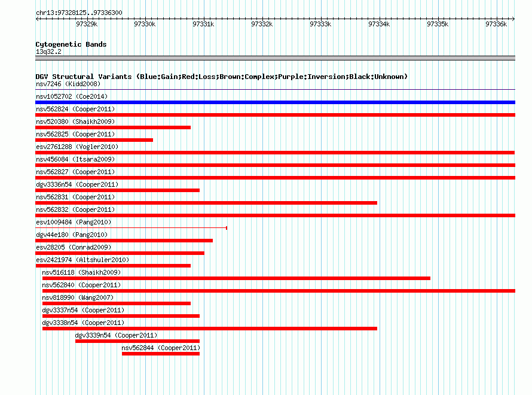The image size is (532, 395).
Task: Select the 13q32.2 band label
Action: tap(48, 51)
